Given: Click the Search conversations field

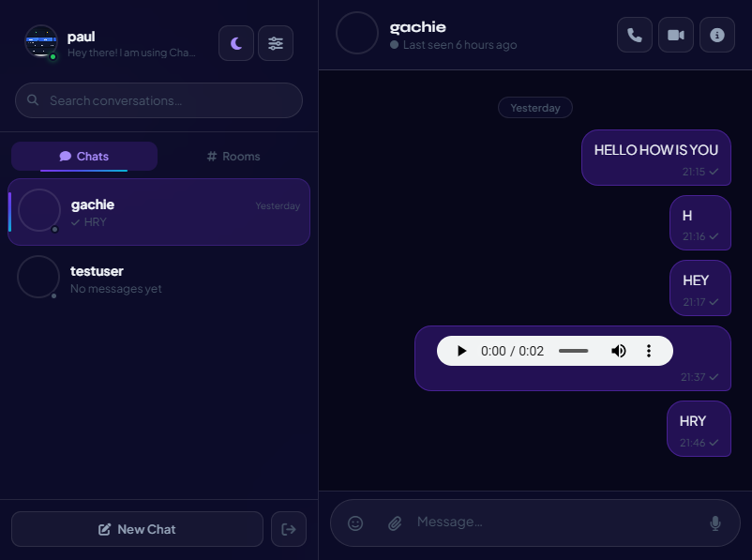Looking at the screenshot, I should (x=158, y=100).
